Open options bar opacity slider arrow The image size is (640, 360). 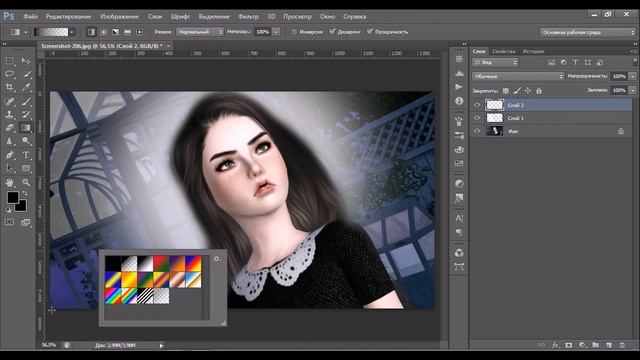coord(276,32)
